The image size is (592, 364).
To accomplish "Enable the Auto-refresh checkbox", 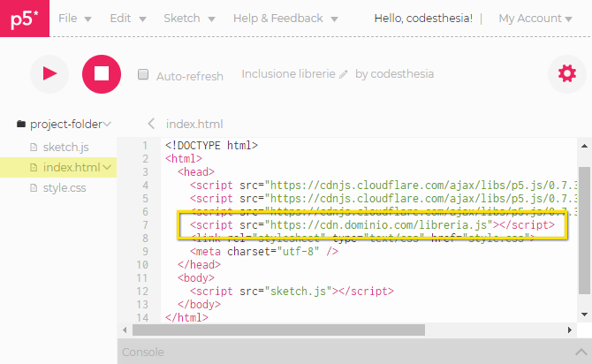I will 143,75.
